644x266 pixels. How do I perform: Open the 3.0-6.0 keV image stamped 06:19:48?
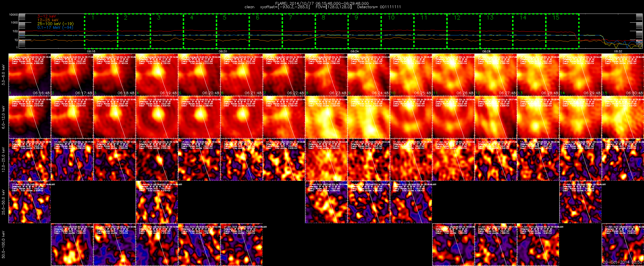tap(157, 74)
